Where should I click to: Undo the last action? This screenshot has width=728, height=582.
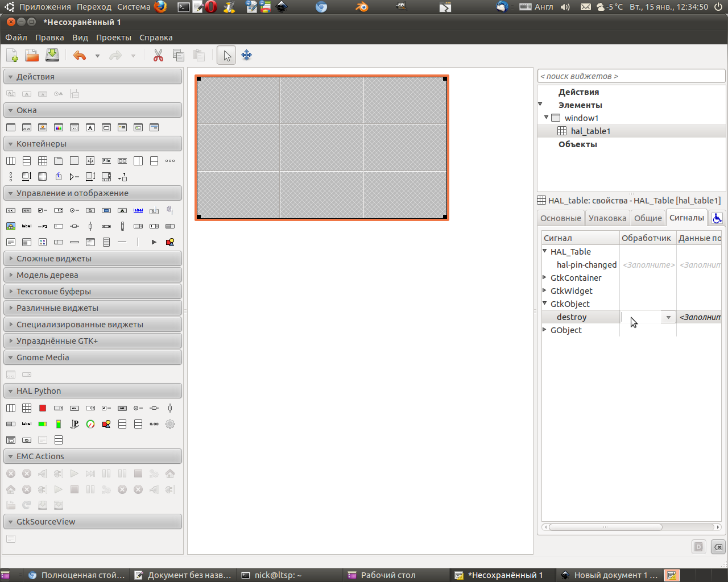click(x=80, y=55)
